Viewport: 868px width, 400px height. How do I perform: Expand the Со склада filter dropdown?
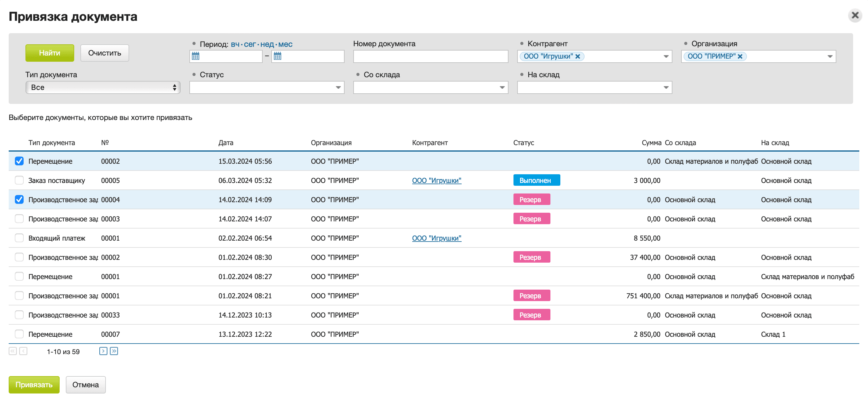(502, 87)
